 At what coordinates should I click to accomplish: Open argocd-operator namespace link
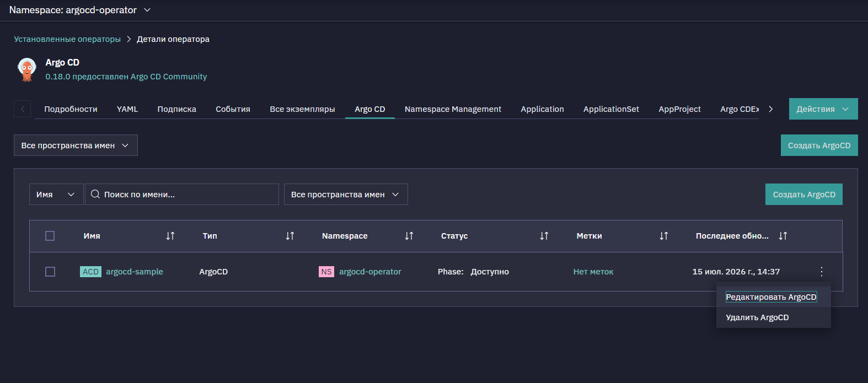click(370, 272)
